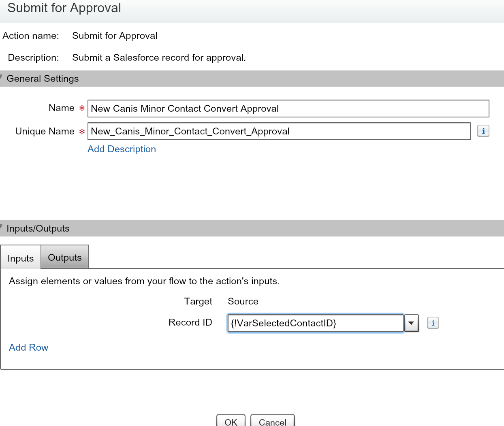This screenshot has width=504, height=426.
Task: Collapse the General Settings section
Action: point(2,77)
